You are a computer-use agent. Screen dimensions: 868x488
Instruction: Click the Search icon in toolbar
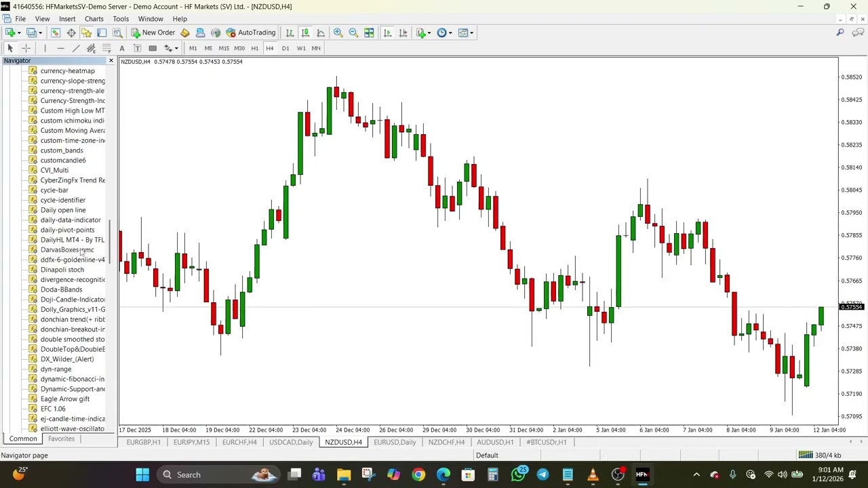840,33
